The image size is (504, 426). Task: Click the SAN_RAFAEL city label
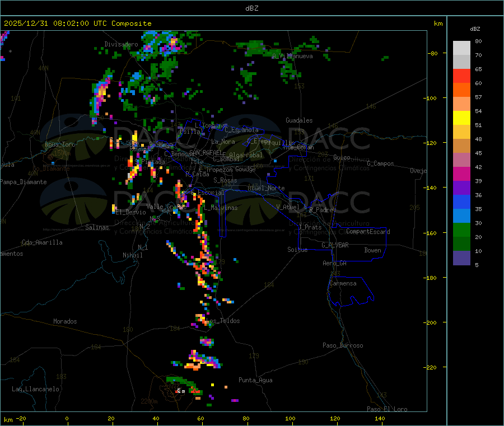click(x=206, y=152)
